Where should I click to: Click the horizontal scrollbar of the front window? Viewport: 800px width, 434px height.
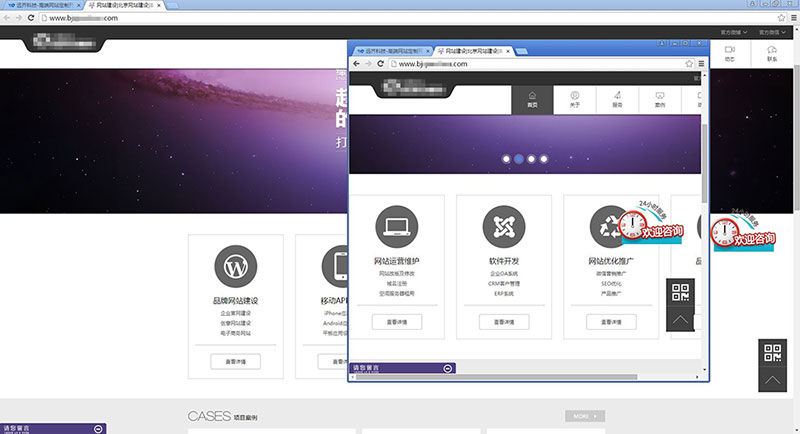click(x=495, y=377)
